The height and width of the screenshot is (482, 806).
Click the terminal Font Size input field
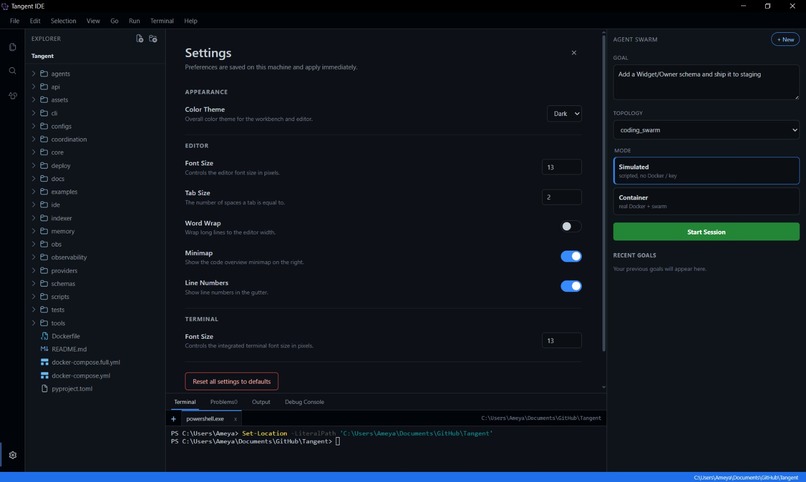(561, 340)
